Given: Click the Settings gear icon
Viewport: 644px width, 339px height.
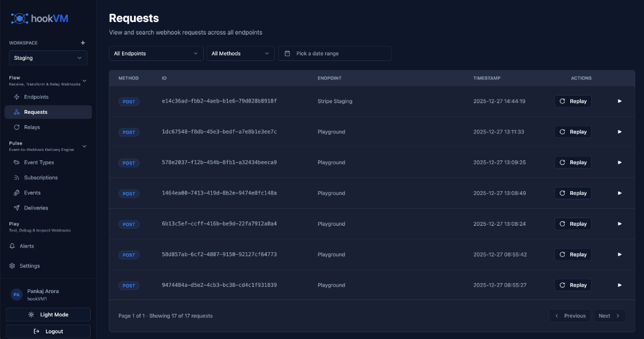Looking at the screenshot, I should pyautogui.click(x=12, y=266).
